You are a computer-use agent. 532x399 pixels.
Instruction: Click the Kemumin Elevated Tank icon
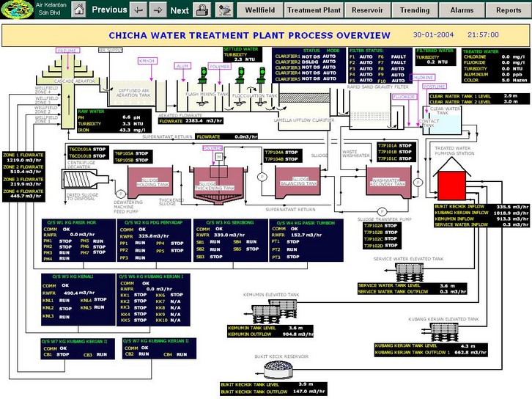273,310
